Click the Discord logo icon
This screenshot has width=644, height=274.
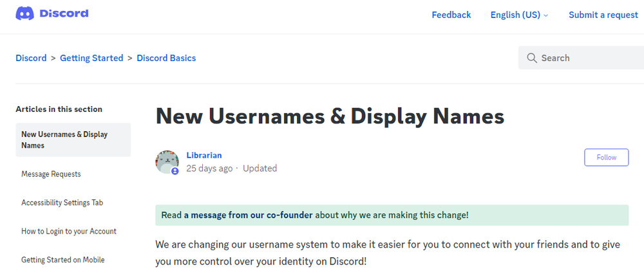[24, 14]
